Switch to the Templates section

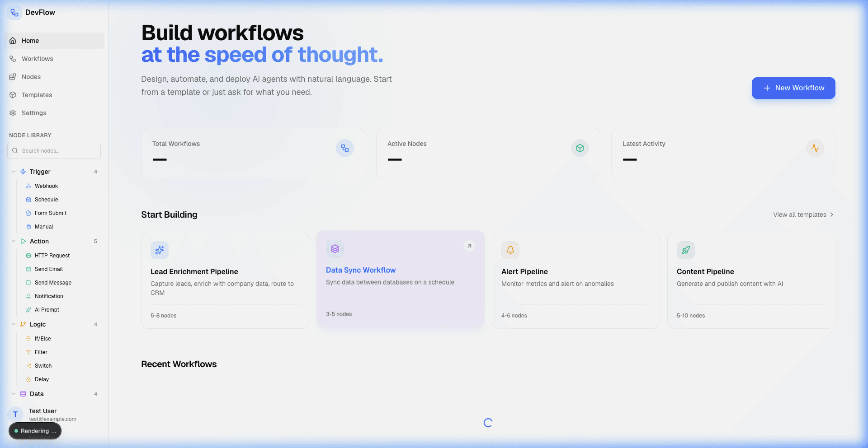tap(36, 95)
